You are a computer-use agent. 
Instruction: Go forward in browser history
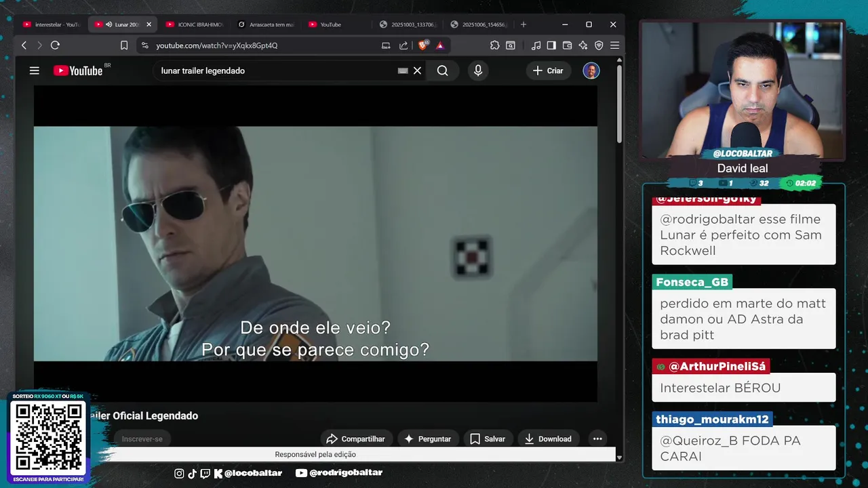39,45
